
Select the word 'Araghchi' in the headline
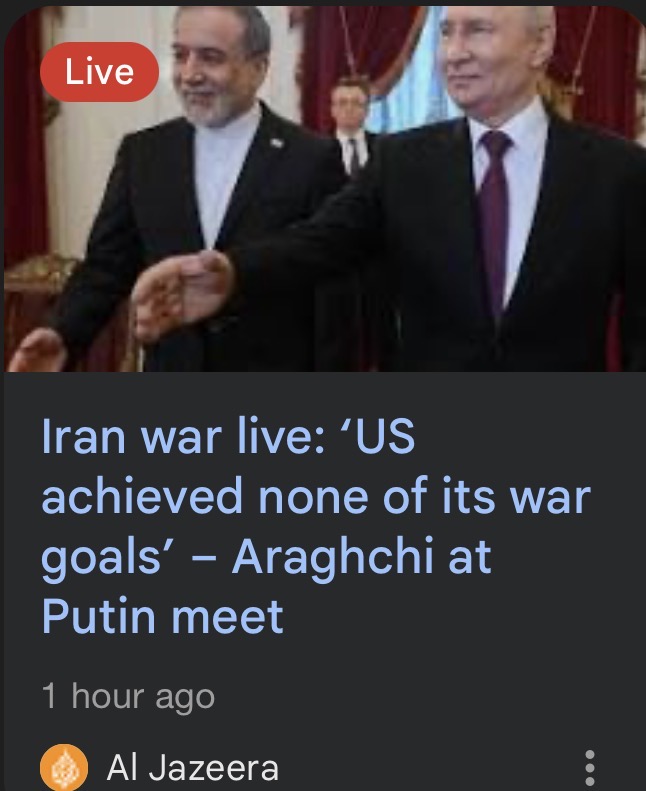click(333, 557)
